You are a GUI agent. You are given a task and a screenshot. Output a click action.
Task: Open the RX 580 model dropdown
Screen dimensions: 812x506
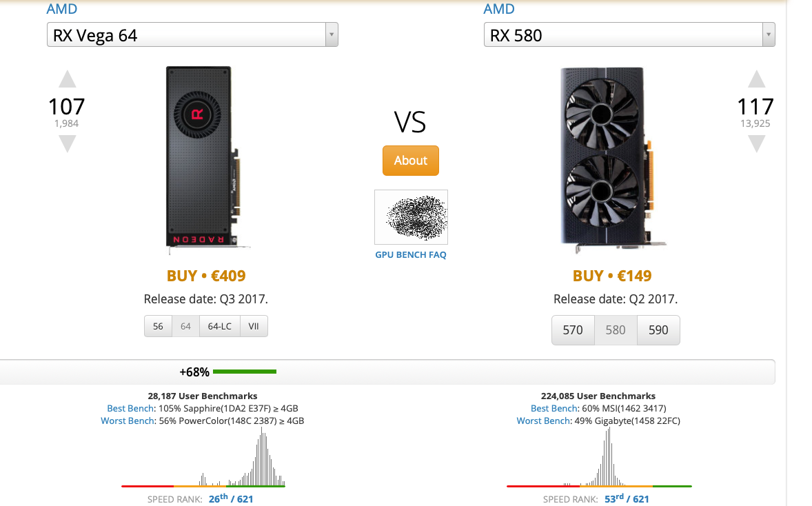629,34
